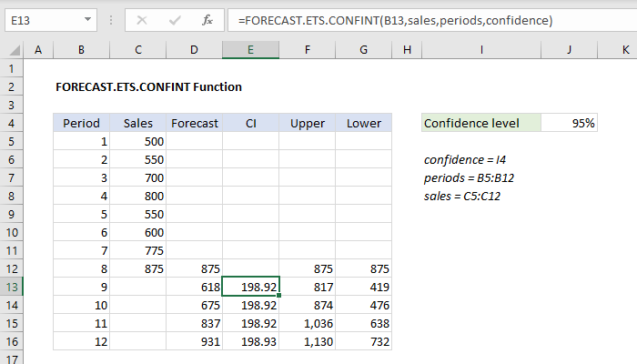
Task: Select row 1 header
Action: (11, 68)
